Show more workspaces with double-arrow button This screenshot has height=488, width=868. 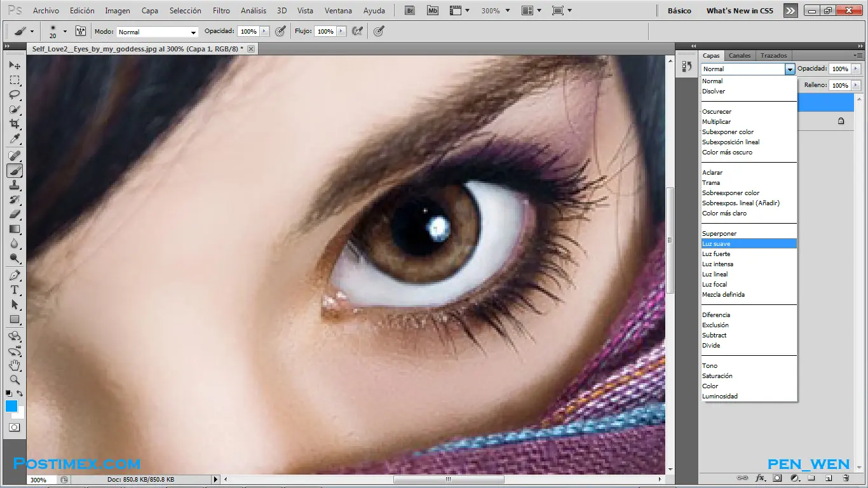790,11
